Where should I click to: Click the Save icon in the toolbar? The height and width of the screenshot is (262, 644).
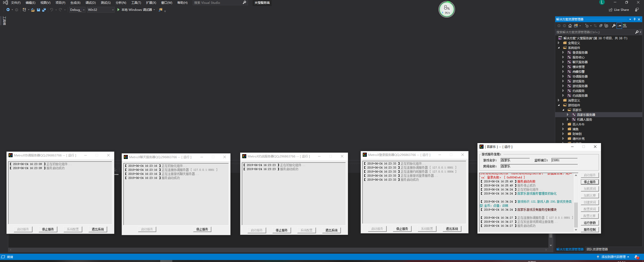point(38,10)
